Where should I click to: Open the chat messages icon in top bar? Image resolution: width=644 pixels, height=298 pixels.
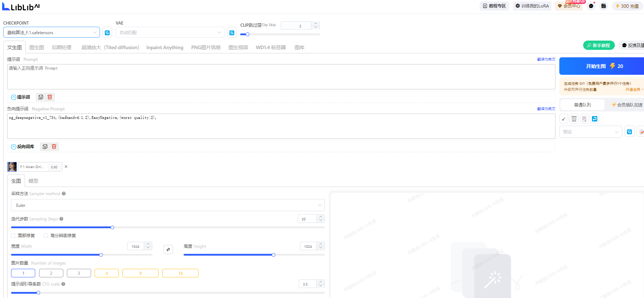pos(591,6)
